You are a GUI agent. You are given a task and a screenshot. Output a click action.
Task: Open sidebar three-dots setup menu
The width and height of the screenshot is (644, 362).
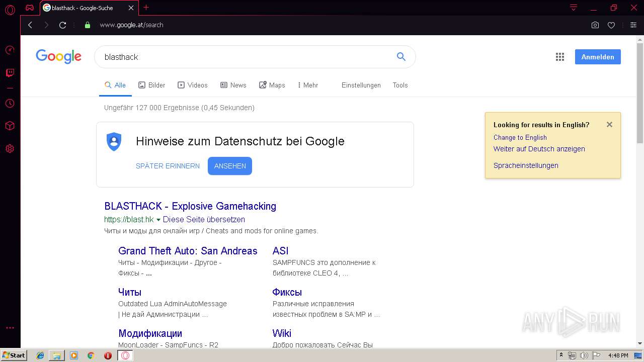click(x=10, y=328)
